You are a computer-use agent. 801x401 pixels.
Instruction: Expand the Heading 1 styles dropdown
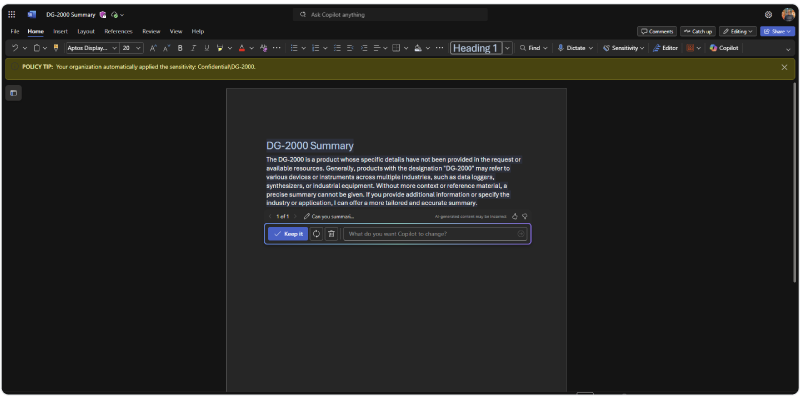[x=507, y=48]
